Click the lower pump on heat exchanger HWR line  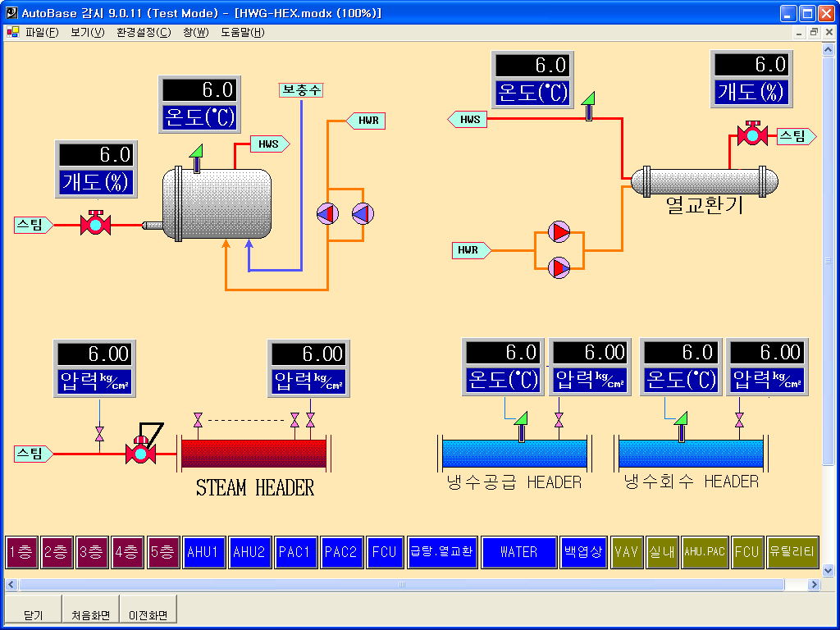click(559, 267)
